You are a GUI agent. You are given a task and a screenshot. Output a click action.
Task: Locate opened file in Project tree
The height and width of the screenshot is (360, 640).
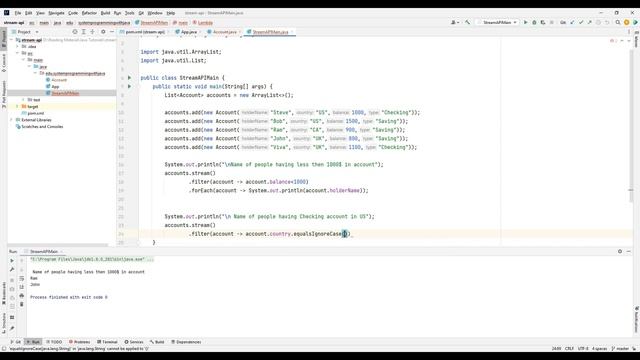click(x=75, y=31)
